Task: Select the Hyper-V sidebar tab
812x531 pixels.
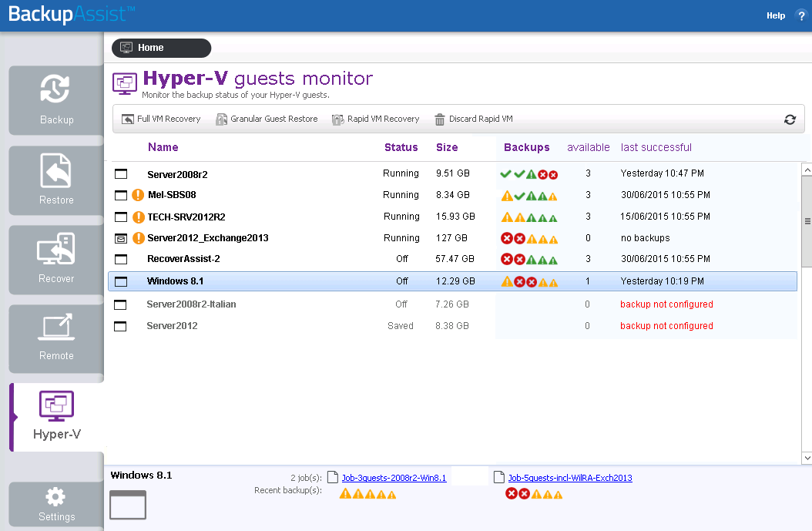Action: (x=56, y=417)
